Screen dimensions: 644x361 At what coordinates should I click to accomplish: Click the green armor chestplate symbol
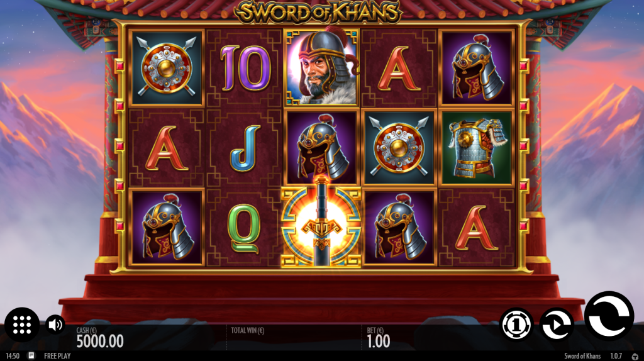(x=477, y=147)
